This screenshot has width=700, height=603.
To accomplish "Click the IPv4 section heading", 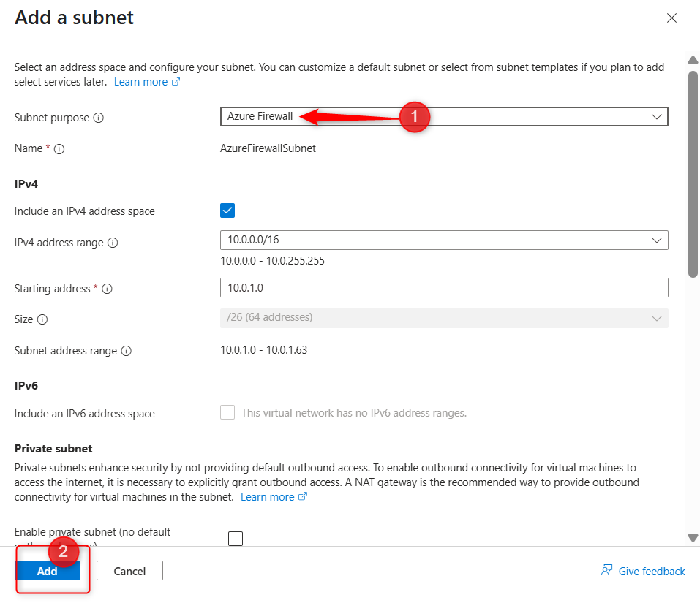I will [26, 184].
